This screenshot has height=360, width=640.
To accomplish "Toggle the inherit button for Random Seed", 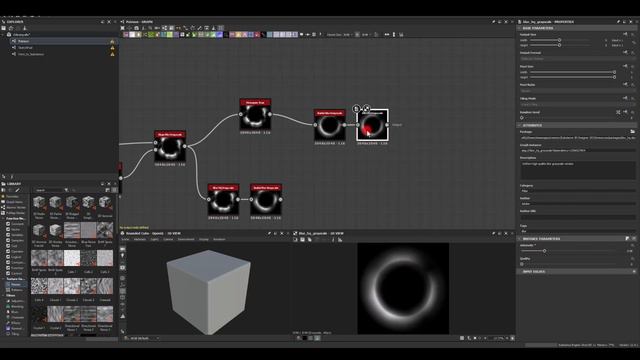I will click(x=625, y=112).
